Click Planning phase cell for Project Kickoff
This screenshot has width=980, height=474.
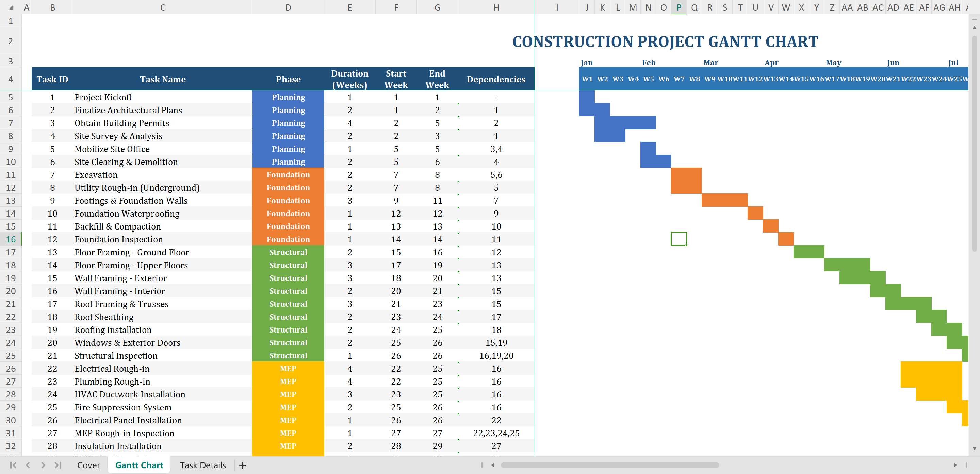(288, 97)
